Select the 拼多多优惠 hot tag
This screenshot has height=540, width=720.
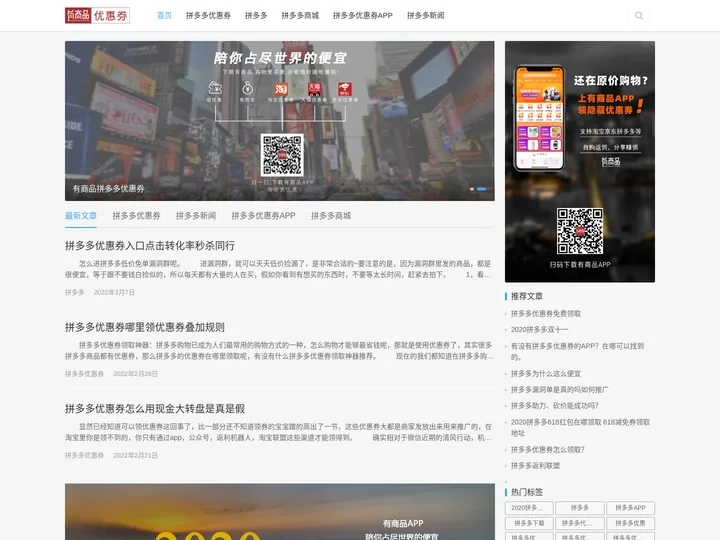[630, 523]
